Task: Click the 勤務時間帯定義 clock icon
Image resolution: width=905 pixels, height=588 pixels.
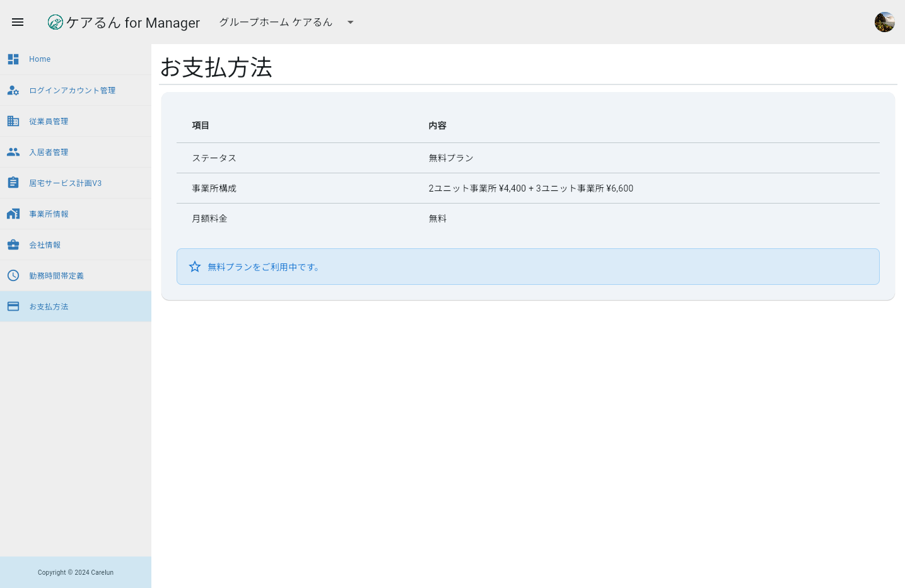Action: [x=13, y=275]
